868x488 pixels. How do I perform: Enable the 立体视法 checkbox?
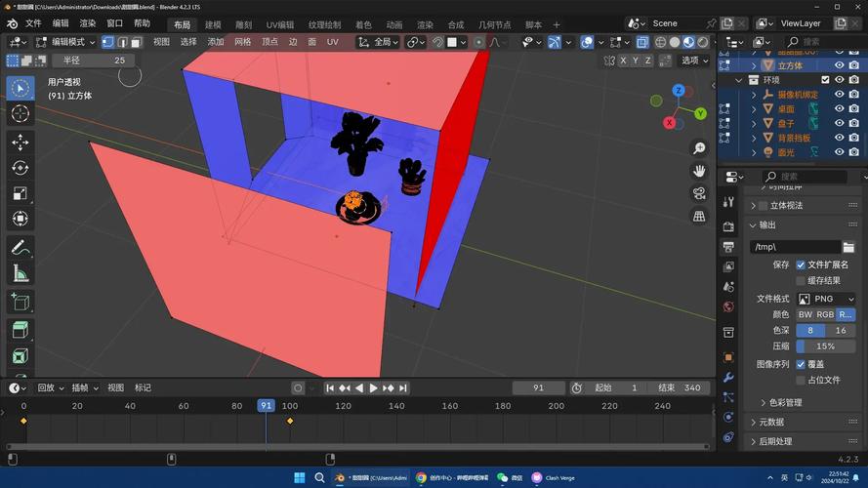(x=764, y=206)
